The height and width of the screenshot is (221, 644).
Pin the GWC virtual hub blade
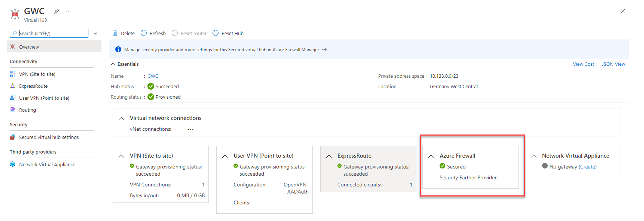tap(56, 11)
